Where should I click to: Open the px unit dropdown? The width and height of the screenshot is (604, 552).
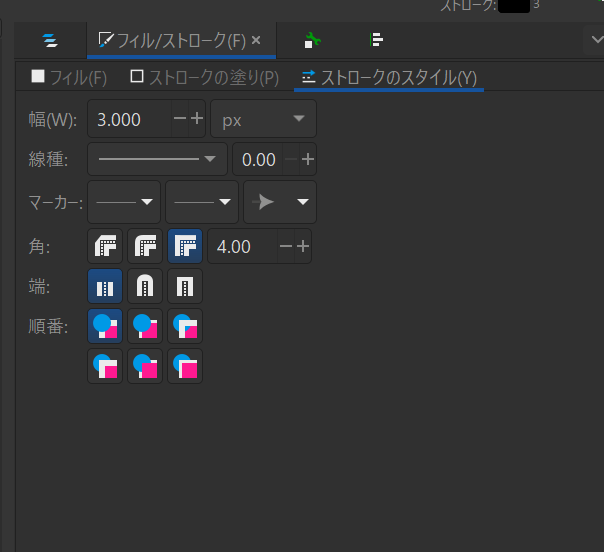click(x=263, y=119)
